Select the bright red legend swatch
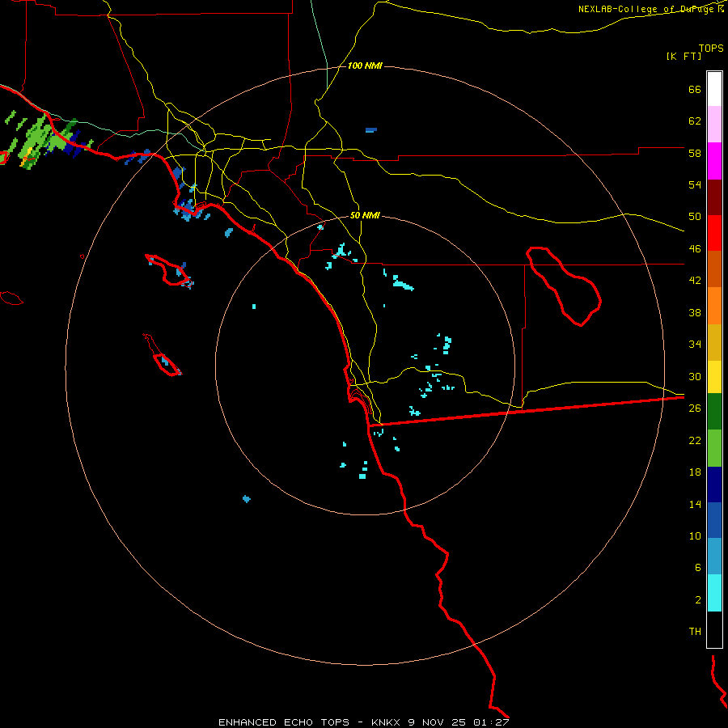728x728 pixels. click(x=714, y=233)
